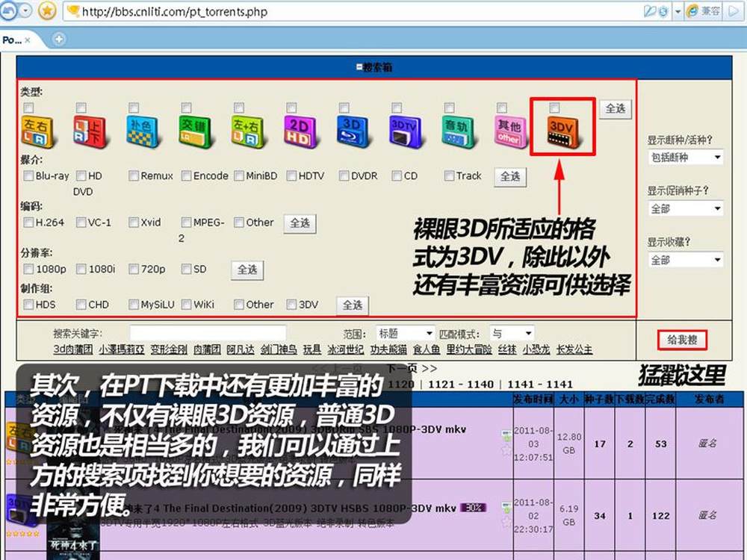Open page range 1121 - 1140 link

461,385
